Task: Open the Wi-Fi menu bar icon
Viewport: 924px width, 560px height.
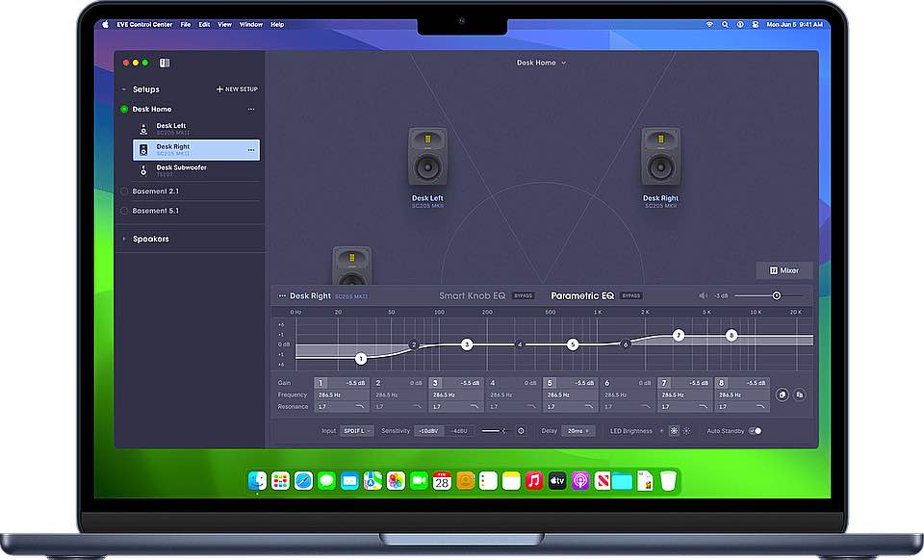Action: [x=709, y=24]
